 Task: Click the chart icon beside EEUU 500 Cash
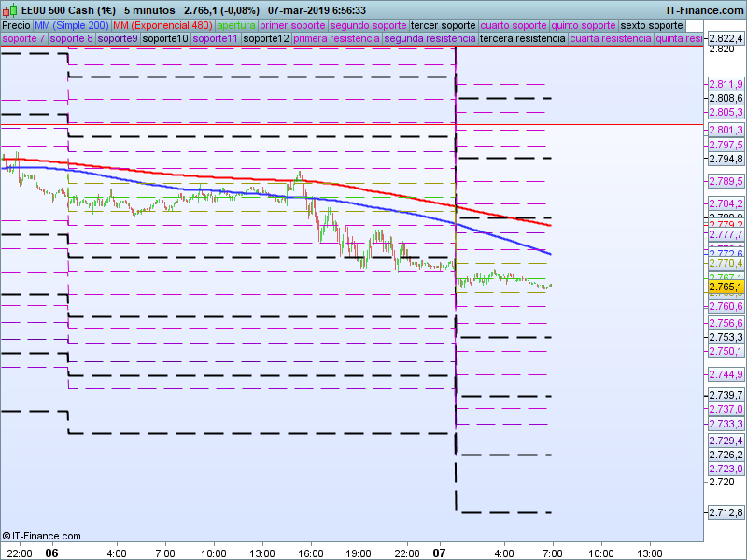tap(10, 10)
